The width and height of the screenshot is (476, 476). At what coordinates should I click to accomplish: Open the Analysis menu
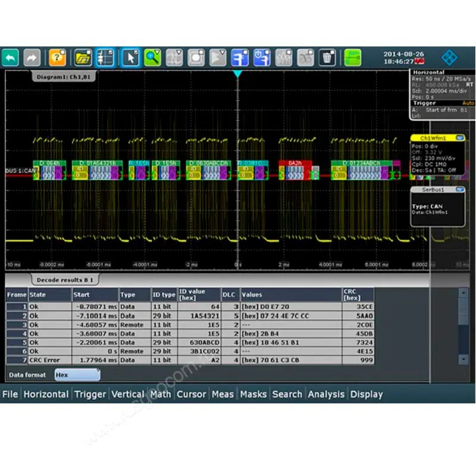coord(326,394)
